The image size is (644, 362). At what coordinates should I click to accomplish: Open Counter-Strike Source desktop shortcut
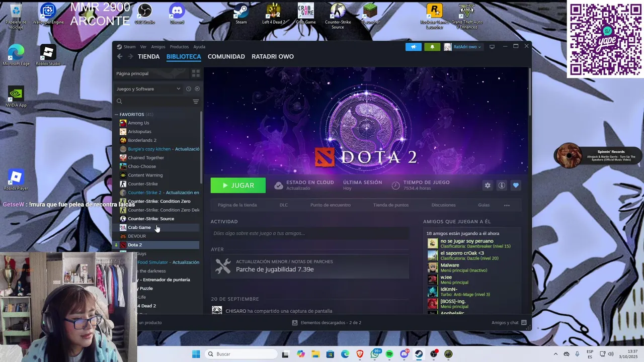(x=338, y=16)
